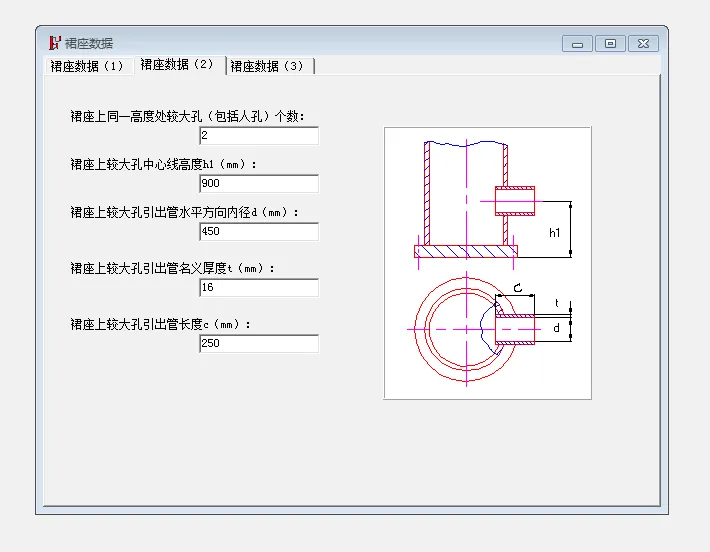
Task: Select the 裙座数据 (2) tab
Action: (x=179, y=65)
